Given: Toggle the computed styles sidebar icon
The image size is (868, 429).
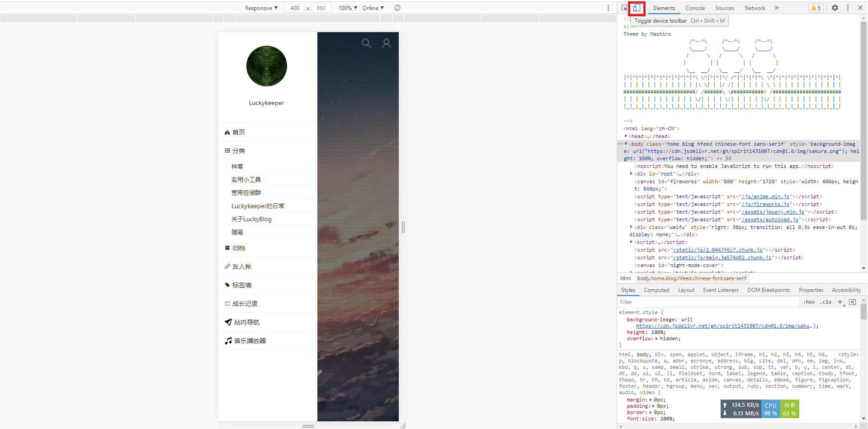Looking at the screenshot, I should (852, 302).
